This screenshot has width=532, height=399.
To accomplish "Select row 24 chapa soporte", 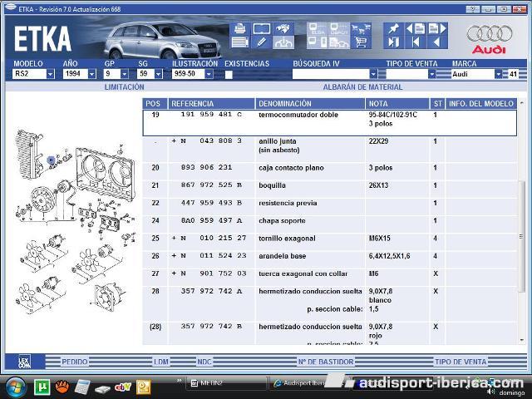I will point(330,224).
